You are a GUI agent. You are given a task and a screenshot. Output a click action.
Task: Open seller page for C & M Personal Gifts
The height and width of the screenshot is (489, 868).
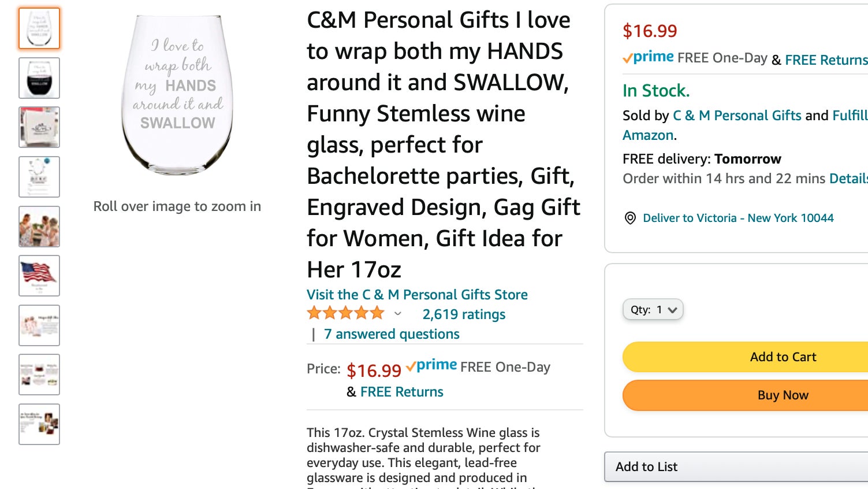pos(736,116)
